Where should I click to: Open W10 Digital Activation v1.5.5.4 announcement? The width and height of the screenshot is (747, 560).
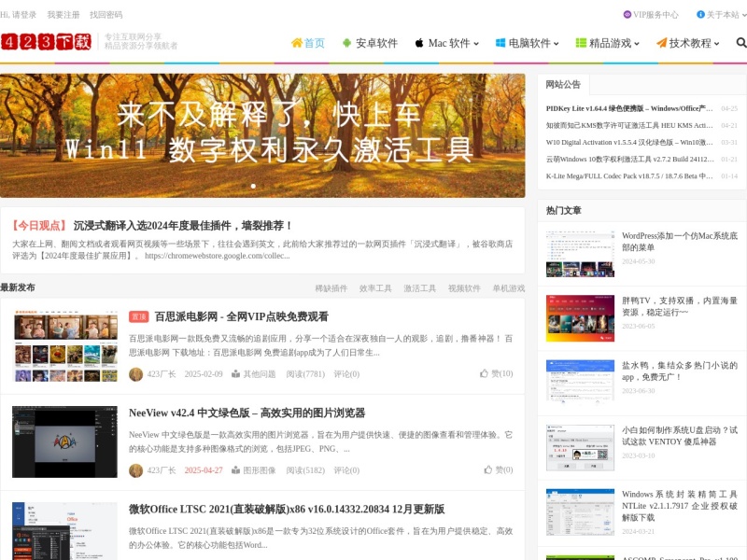point(629,143)
